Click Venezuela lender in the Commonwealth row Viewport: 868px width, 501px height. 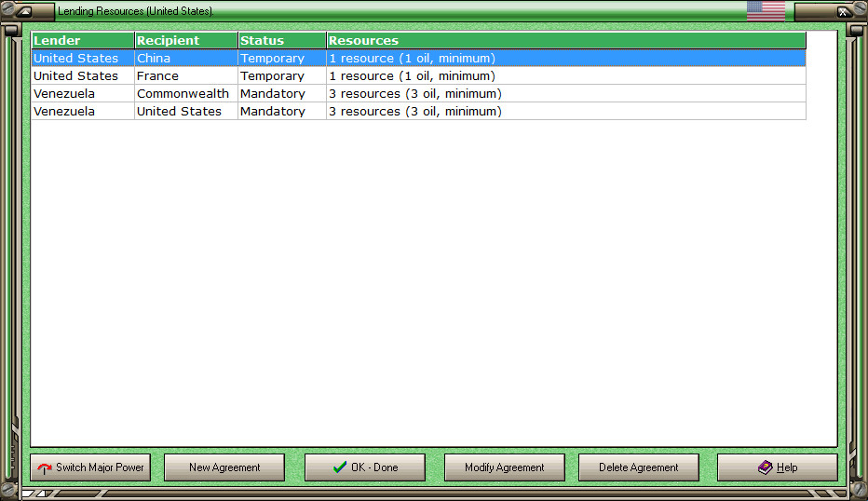83,93
